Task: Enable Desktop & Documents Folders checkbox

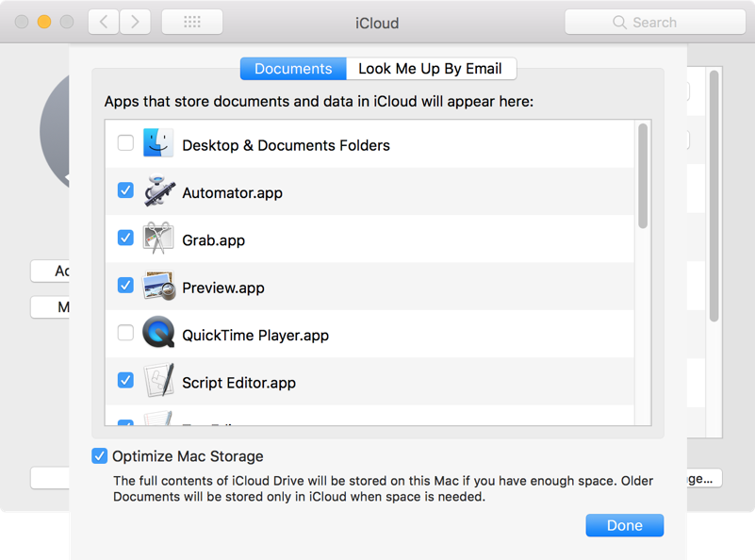Action: click(x=125, y=143)
